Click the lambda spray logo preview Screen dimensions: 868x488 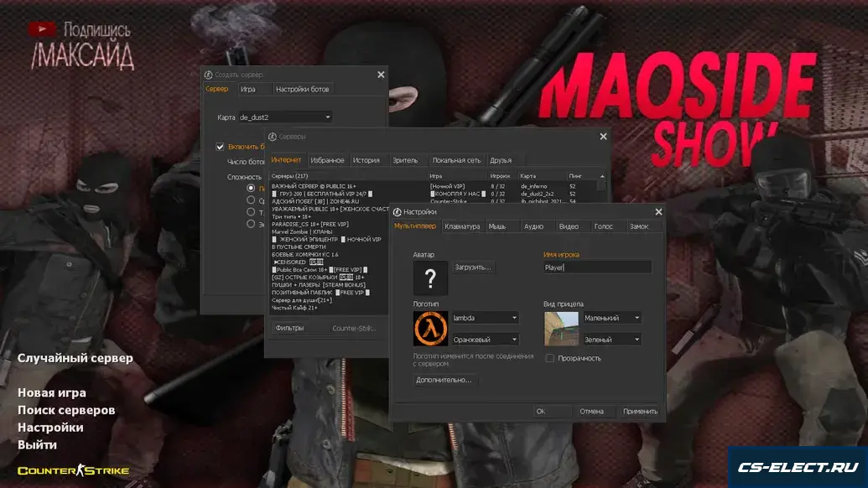tap(430, 329)
